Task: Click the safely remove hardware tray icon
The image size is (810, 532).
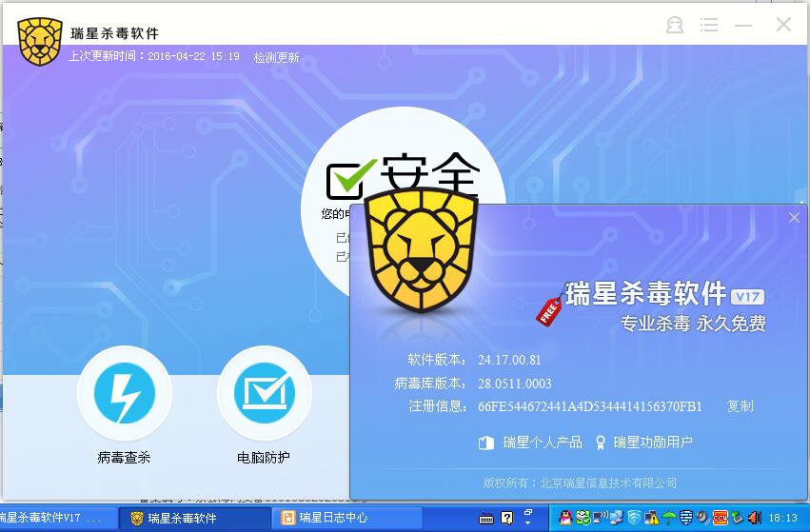Action: pos(737,518)
